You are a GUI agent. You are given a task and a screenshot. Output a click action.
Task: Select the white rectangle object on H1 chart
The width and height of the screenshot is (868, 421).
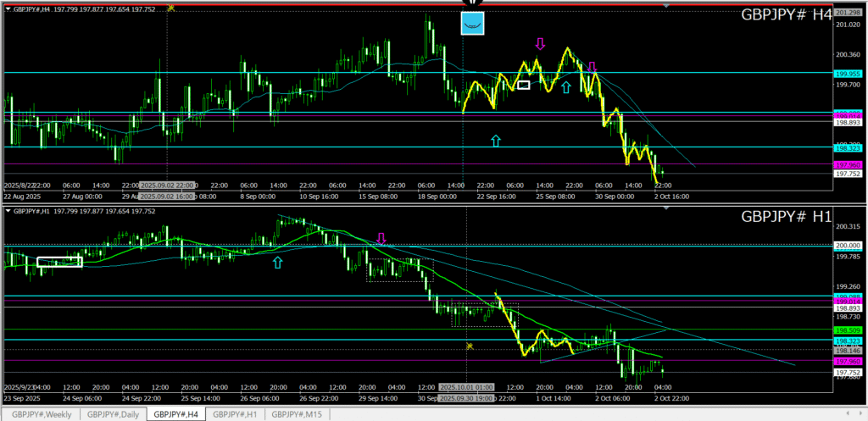coord(59,261)
